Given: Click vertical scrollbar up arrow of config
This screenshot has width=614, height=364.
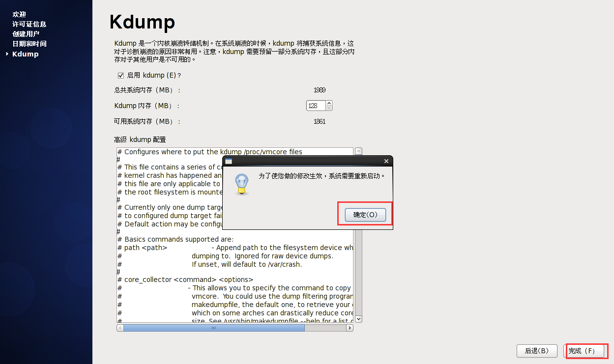Looking at the screenshot, I should pos(358,151).
